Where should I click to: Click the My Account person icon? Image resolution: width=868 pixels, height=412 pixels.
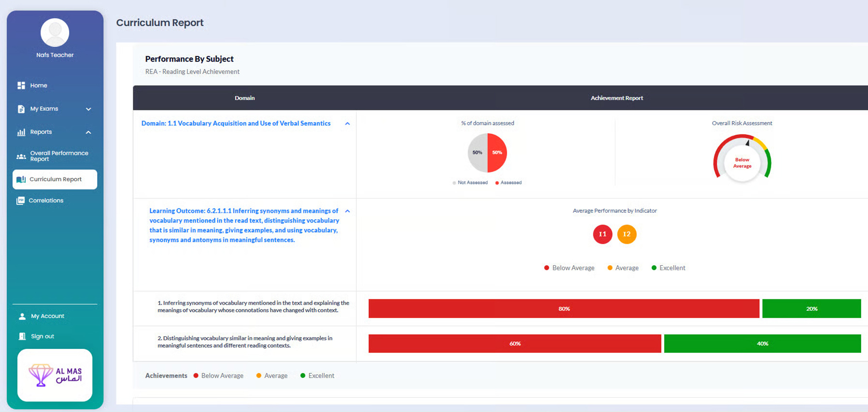(22, 316)
